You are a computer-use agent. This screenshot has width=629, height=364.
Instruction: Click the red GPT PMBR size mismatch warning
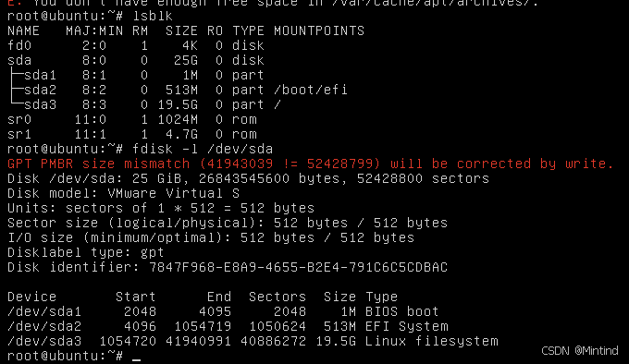click(x=310, y=164)
